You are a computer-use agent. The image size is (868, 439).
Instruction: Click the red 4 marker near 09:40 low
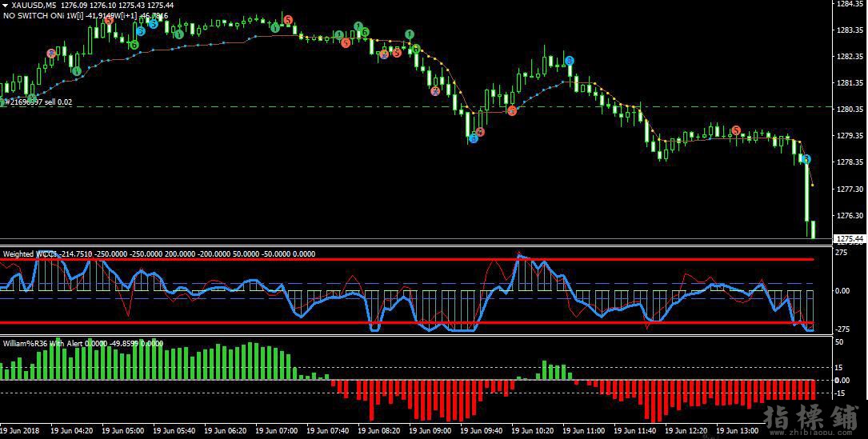coord(480,132)
